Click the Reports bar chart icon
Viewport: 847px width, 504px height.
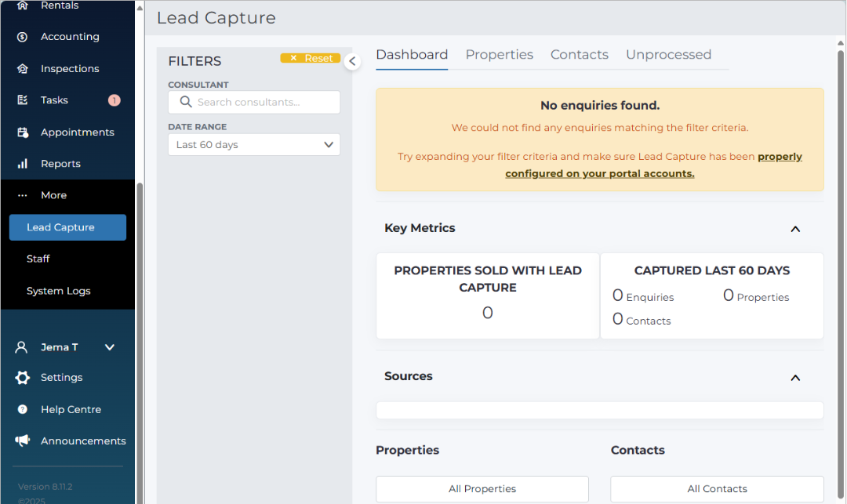(x=22, y=164)
